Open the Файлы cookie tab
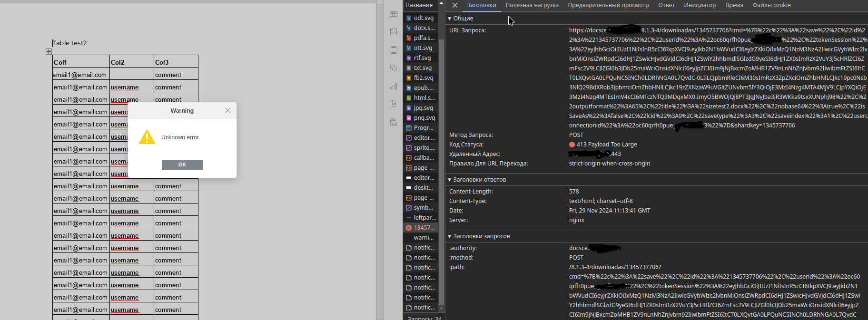868x320 pixels. coord(771,5)
